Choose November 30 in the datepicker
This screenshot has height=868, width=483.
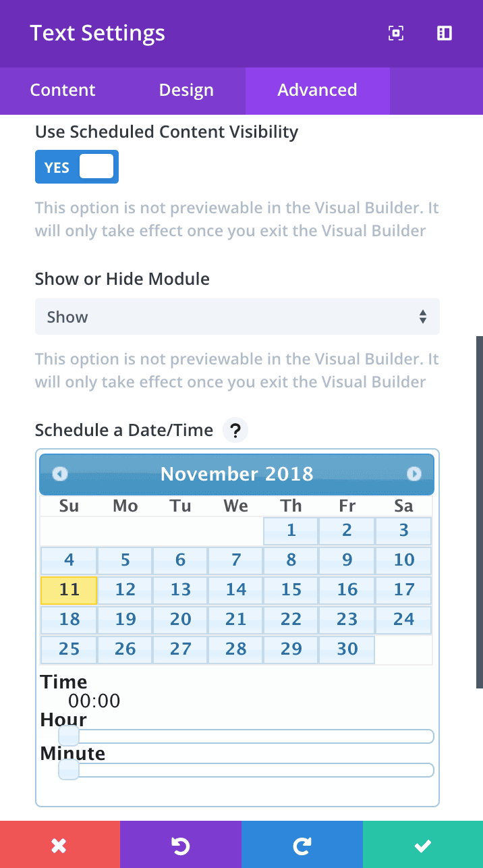pos(347,649)
